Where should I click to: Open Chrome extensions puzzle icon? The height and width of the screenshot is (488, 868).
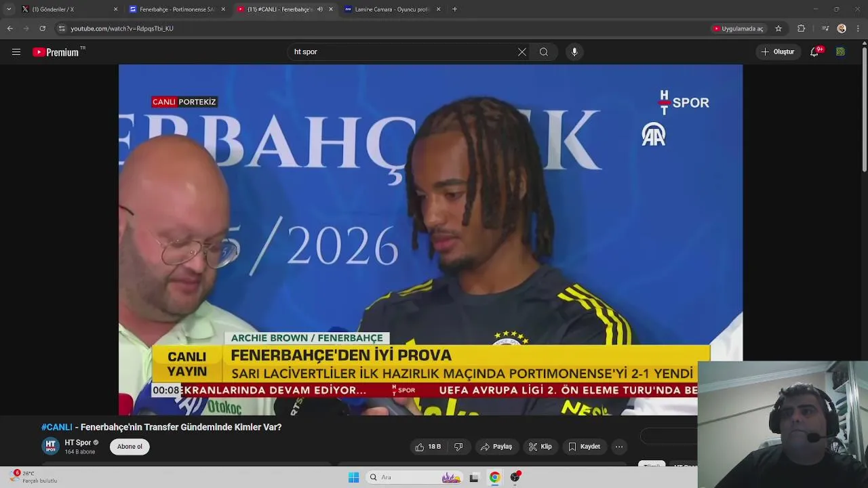pos(801,28)
